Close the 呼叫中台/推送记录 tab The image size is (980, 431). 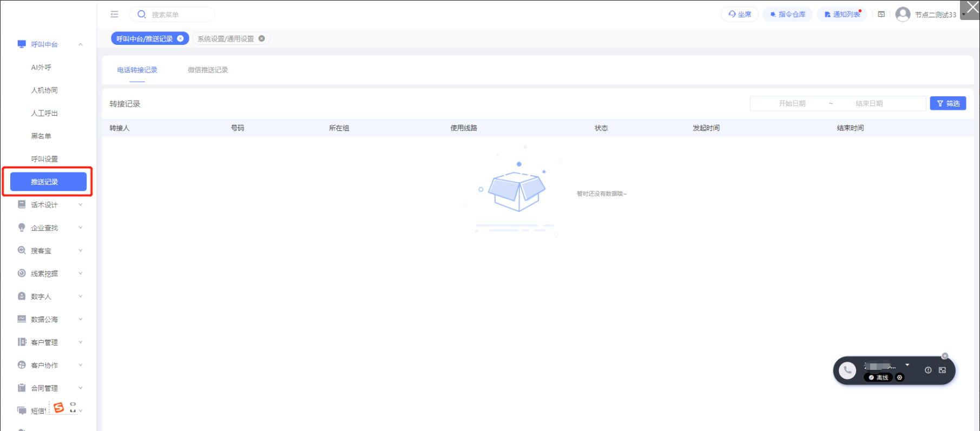[x=181, y=38]
